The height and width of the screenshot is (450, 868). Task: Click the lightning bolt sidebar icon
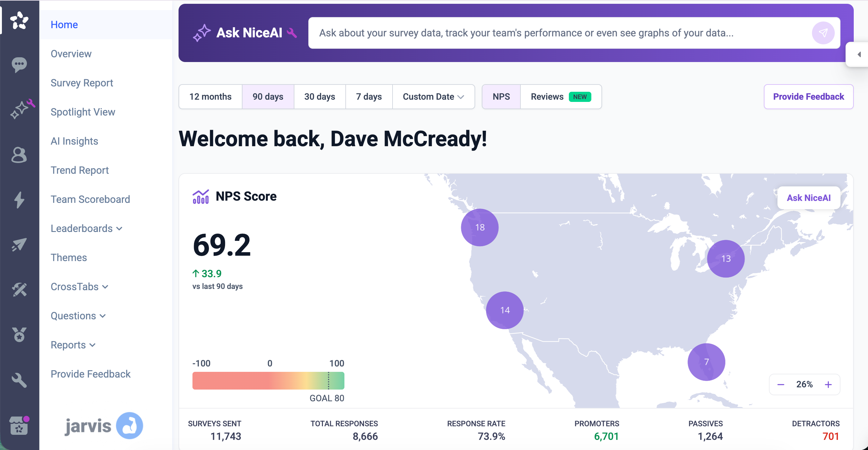[19, 200]
